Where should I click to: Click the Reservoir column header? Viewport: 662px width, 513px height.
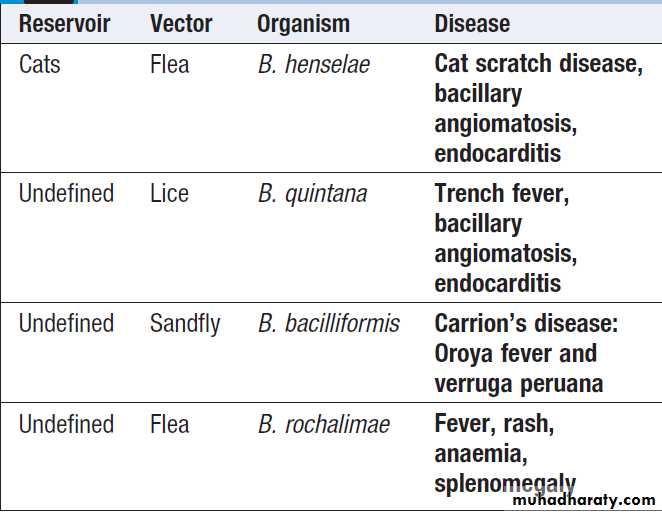(64, 24)
